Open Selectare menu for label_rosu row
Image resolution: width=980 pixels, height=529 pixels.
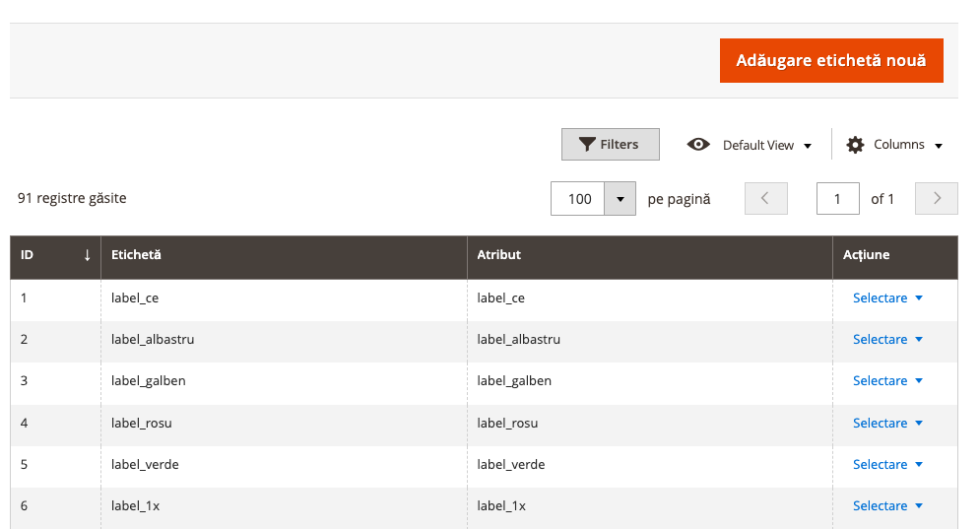(887, 424)
